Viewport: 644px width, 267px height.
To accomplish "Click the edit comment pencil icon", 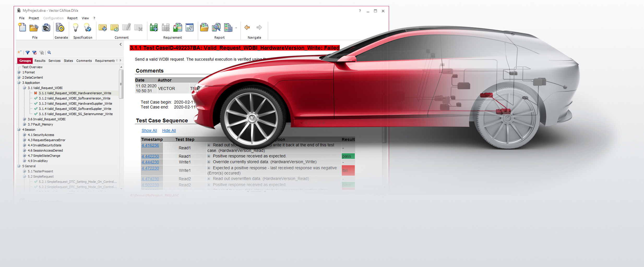I will coord(127,27).
